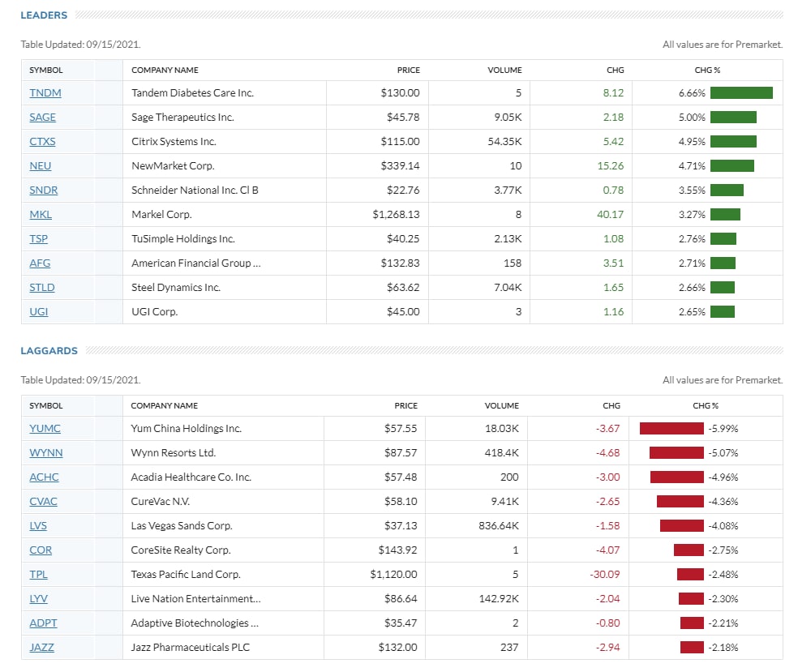
Task: Click the $339.14 price for NewMarket
Action: (400, 166)
